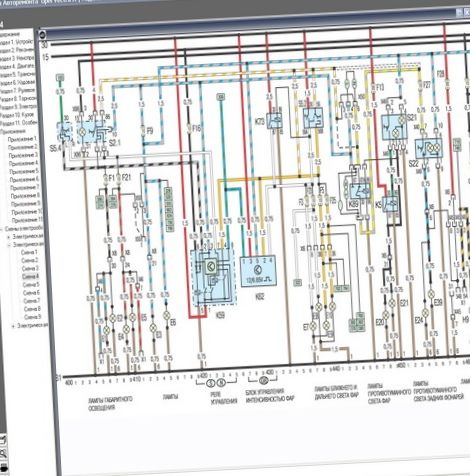Click the K89 relay symbol

tap(360, 190)
